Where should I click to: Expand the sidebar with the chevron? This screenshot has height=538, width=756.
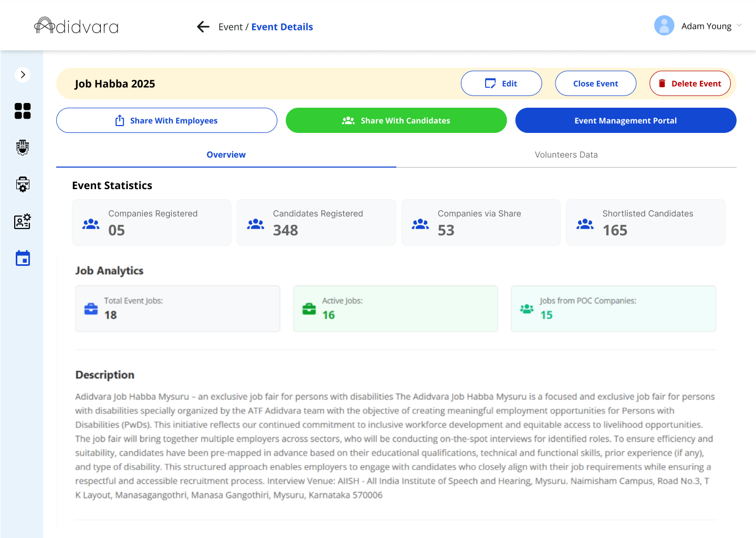pyautogui.click(x=23, y=75)
